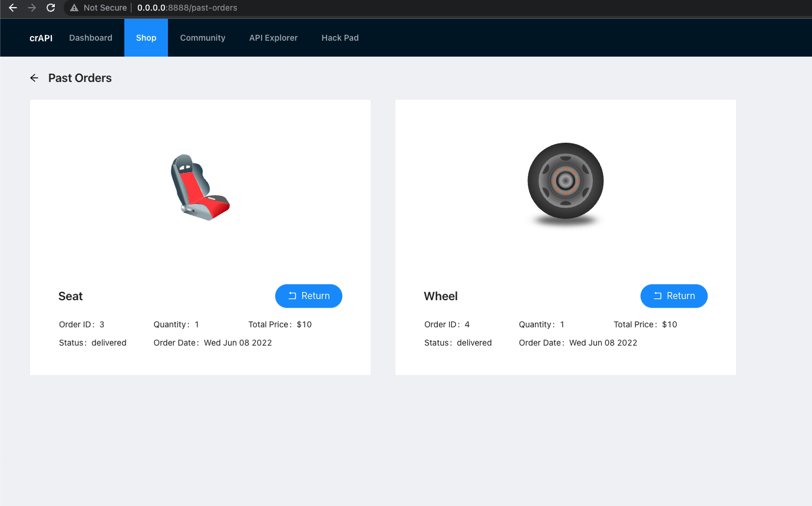Reload the page with refresh icon
812x506 pixels.
(51, 8)
